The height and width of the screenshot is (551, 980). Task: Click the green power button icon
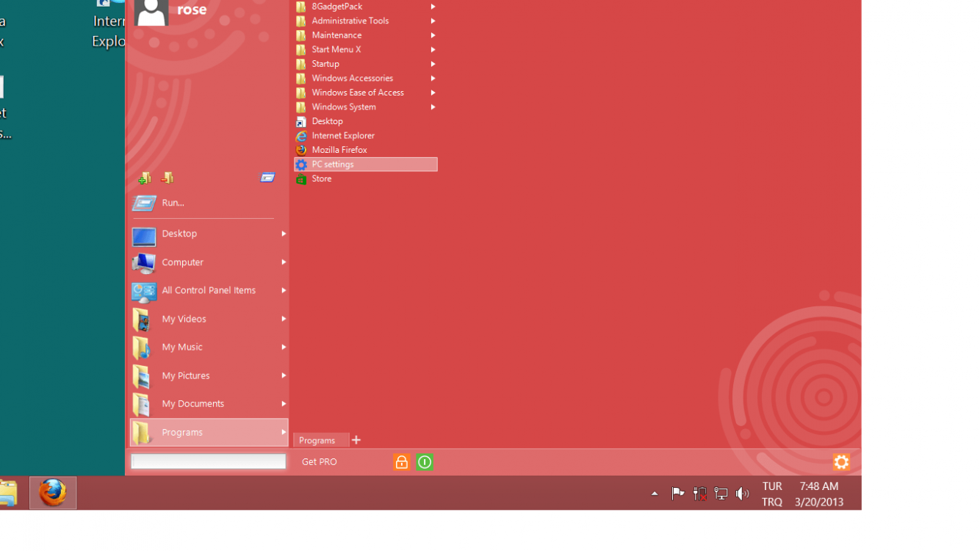click(x=425, y=462)
